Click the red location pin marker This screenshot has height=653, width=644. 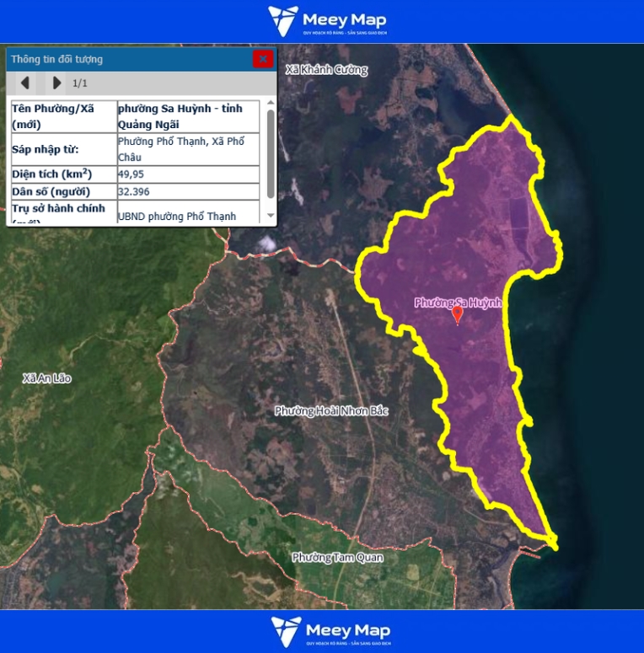(x=458, y=315)
